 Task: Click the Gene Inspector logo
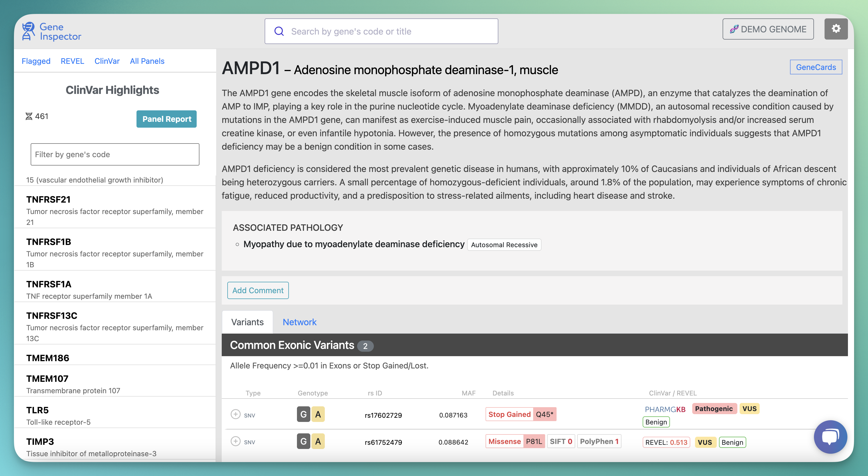pos(52,31)
